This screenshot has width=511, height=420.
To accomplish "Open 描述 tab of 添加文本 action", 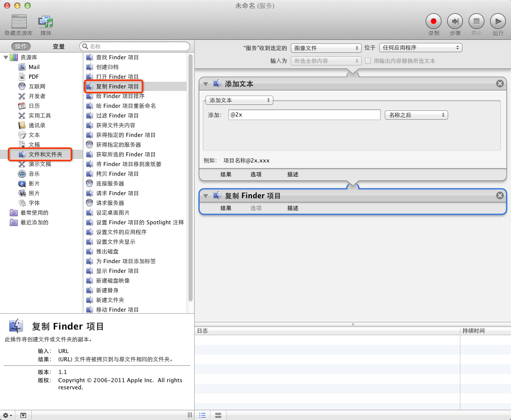I will [x=293, y=174].
